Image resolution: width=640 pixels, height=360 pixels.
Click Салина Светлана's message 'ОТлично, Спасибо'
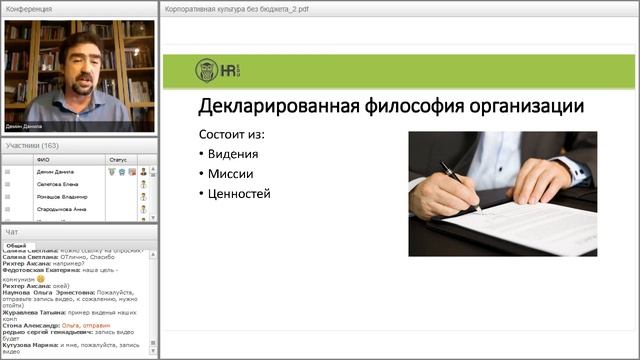(87, 257)
